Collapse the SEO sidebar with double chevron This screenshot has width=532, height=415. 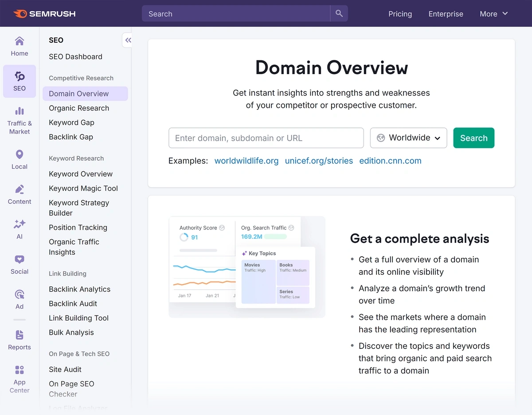coord(128,40)
